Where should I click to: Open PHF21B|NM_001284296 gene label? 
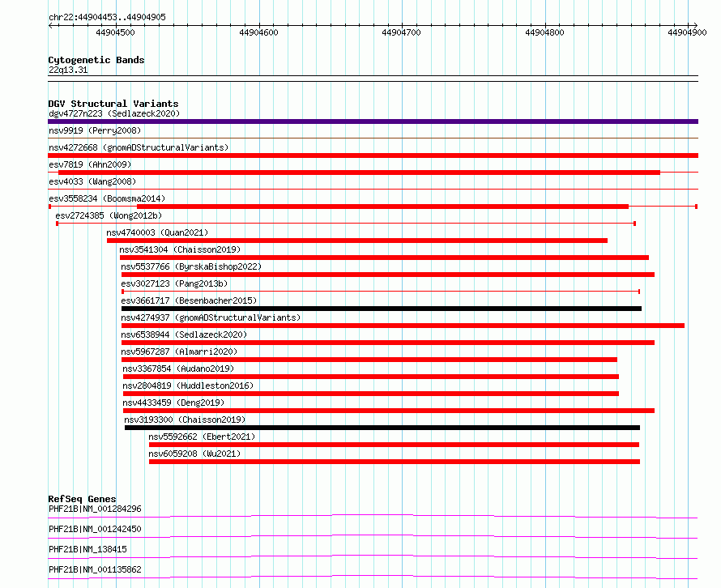[x=95, y=509]
